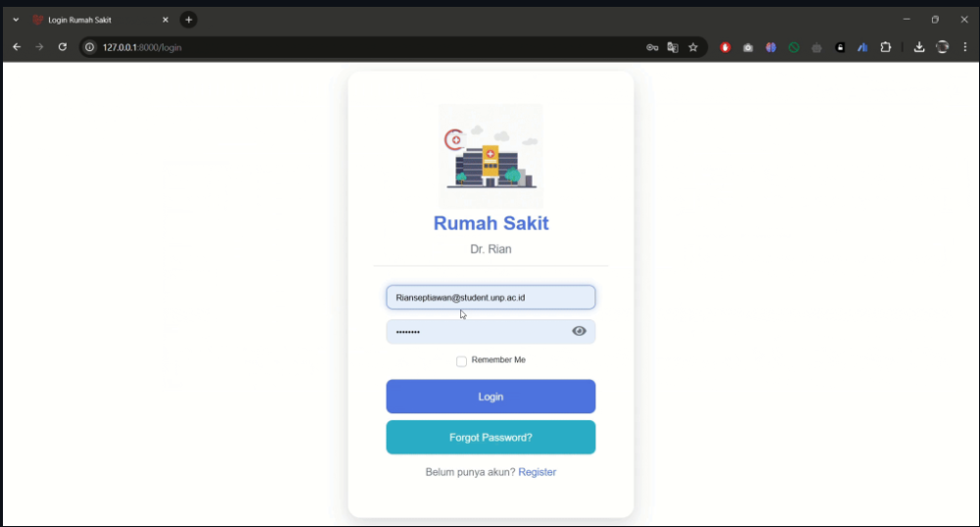Open the tab search dropdown arrow
Image resolution: width=980 pixels, height=527 pixels.
click(16, 20)
